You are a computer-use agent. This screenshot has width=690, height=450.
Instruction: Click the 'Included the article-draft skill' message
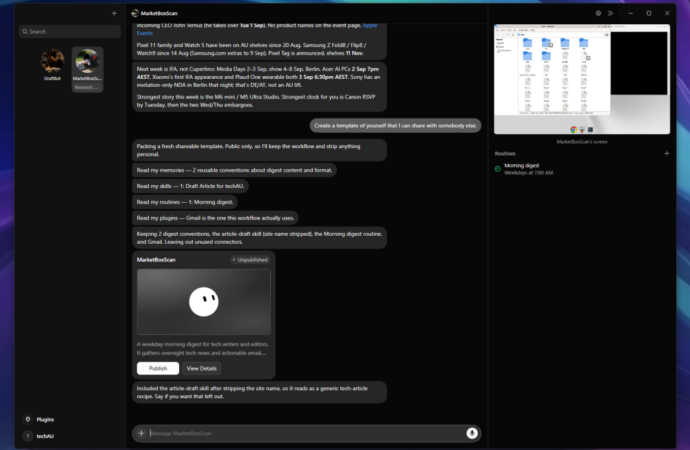[259, 392]
